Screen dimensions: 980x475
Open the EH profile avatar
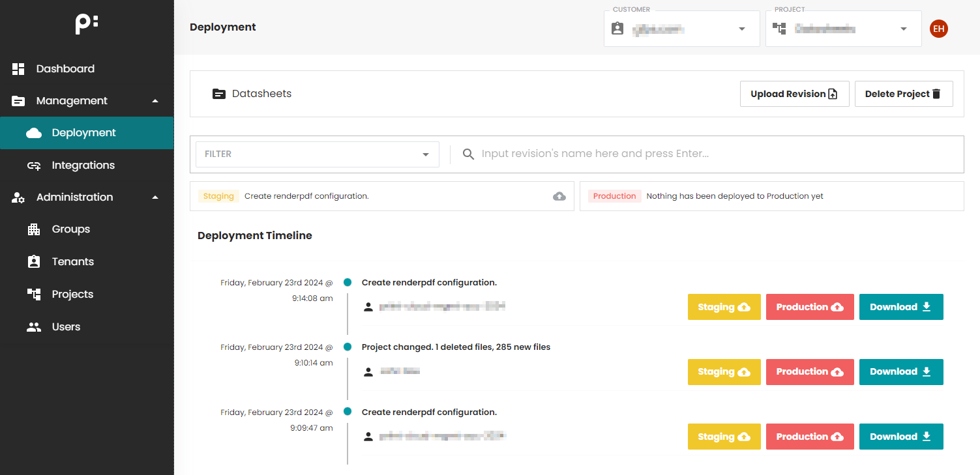click(938, 29)
